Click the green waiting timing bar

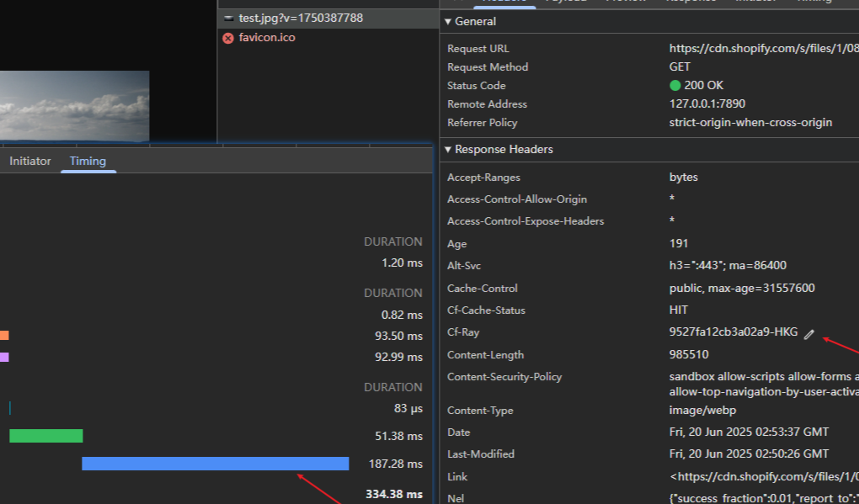tap(46, 436)
